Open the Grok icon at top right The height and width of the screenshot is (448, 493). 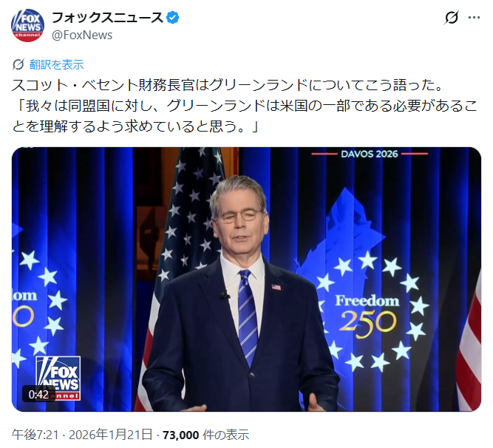coord(451,18)
